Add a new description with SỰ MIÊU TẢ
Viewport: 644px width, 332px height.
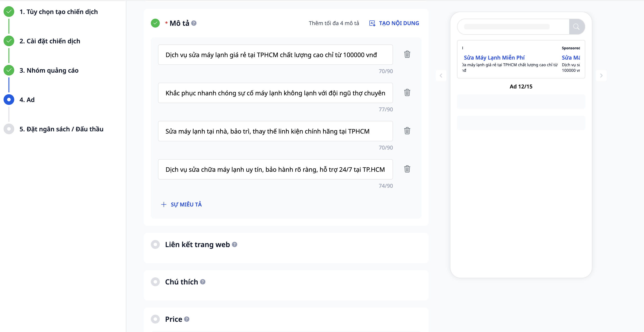pyautogui.click(x=182, y=204)
